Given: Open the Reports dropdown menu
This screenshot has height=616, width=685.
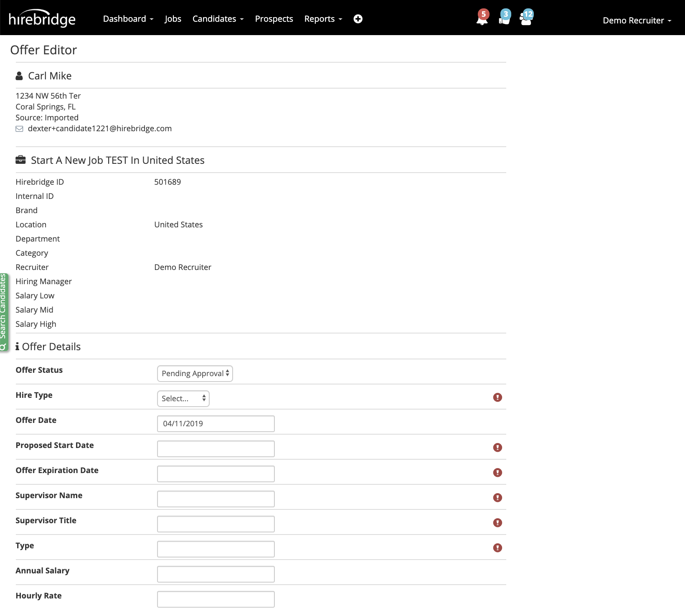Looking at the screenshot, I should coord(322,18).
